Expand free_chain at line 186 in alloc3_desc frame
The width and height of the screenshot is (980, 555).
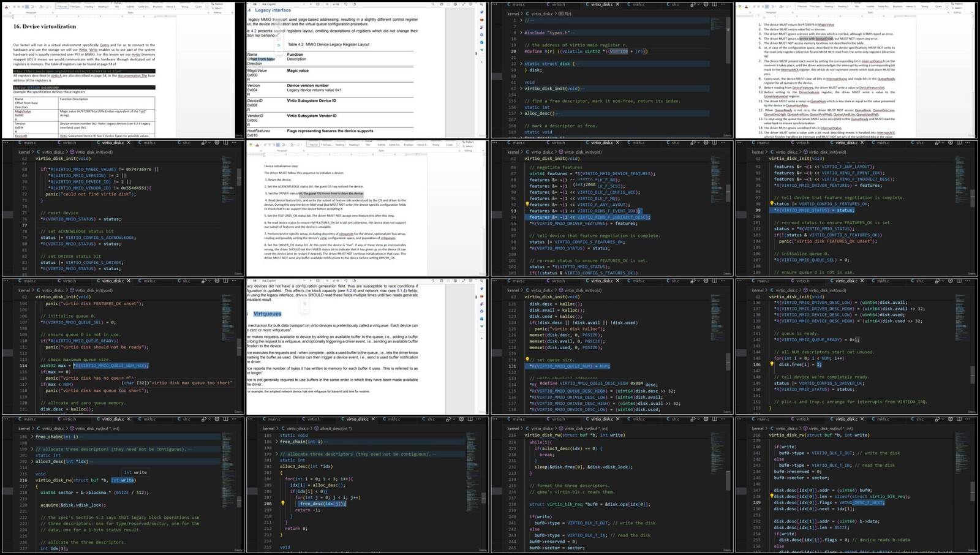(x=277, y=442)
